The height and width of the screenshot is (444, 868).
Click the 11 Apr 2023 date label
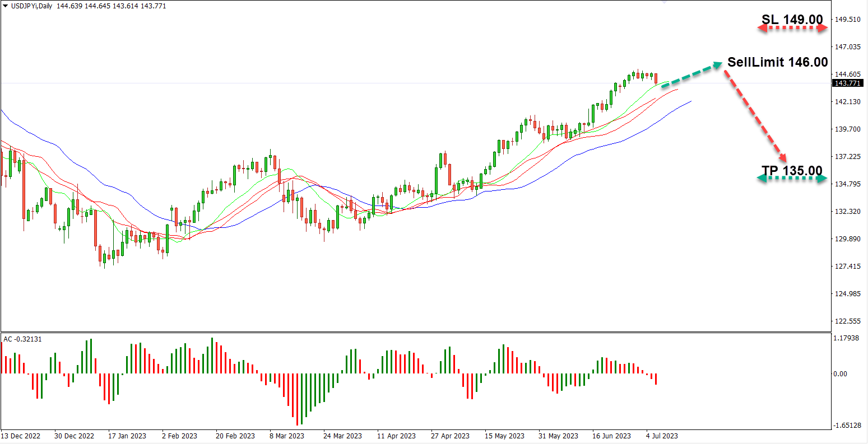396,436
